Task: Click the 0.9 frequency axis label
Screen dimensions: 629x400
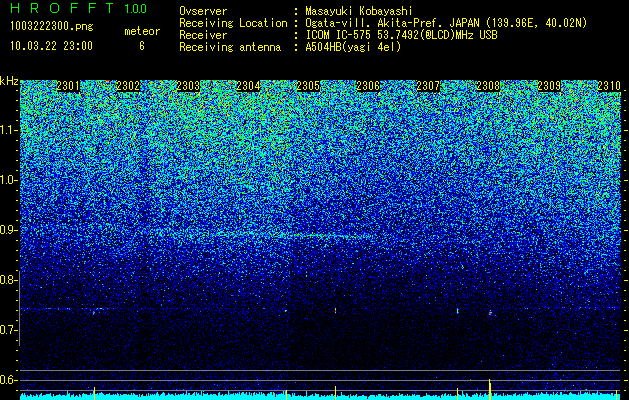Action: (8, 230)
